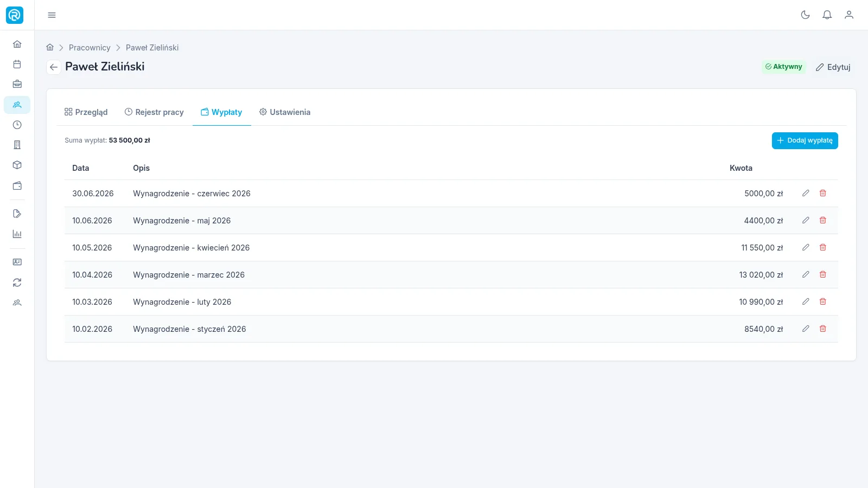Click the Edytuj button

pyautogui.click(x=833, y=67)
